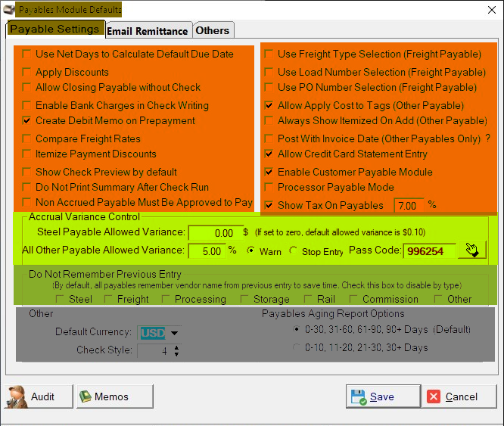Check the Other do-not-remember checkbox
The image size is (504, 426).
(x=438, y=299)
